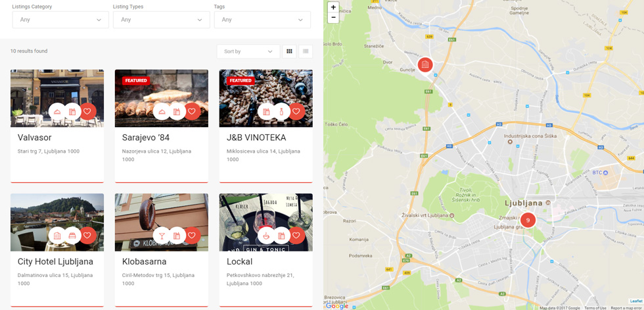Open the Tags dropdown
This screenshot has width=644, height=310.
point(262,20)
